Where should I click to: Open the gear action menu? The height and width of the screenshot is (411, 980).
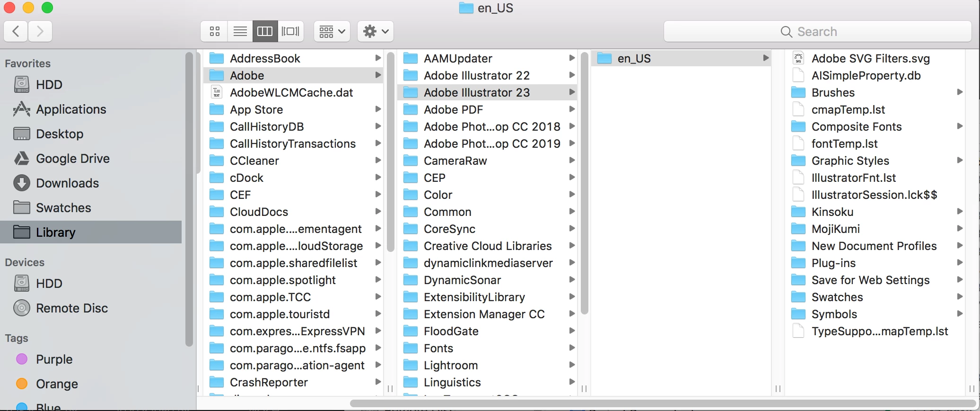pyautogui.click(x=376, y=32)
